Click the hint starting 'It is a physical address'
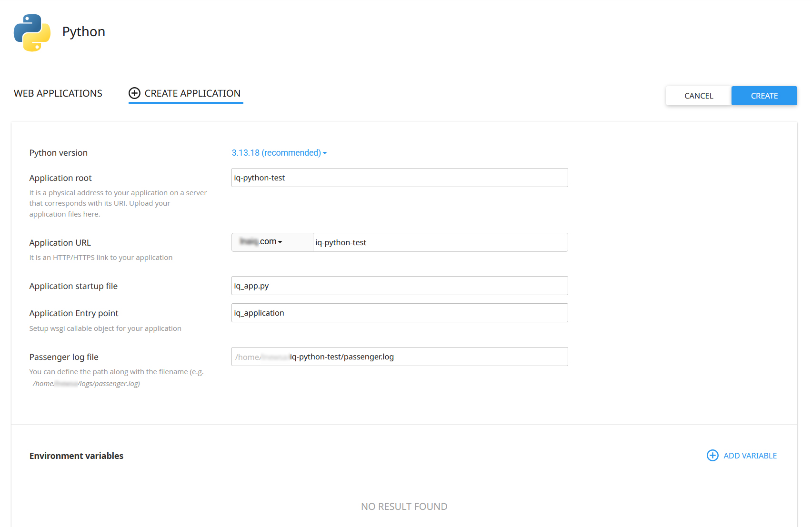The height and width of the screenshot is (527, 812). (118, 203)
